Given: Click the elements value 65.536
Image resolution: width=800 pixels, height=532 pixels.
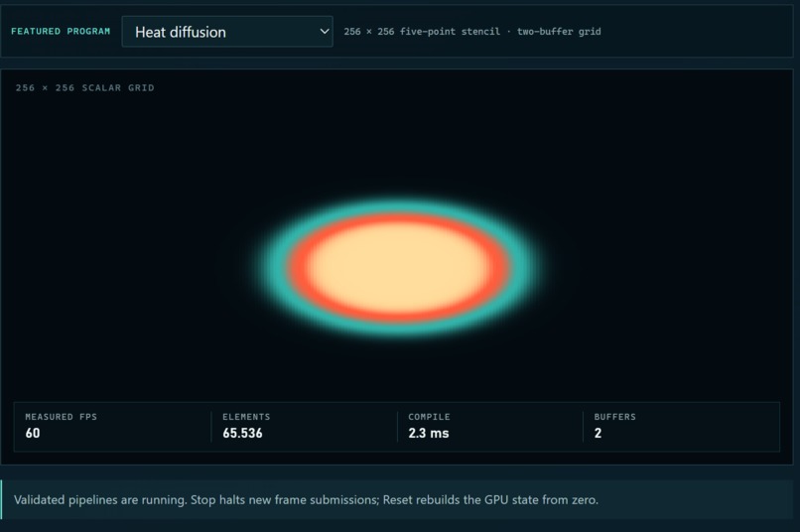Looking at the screenshot, I should (x=242, y=433).
